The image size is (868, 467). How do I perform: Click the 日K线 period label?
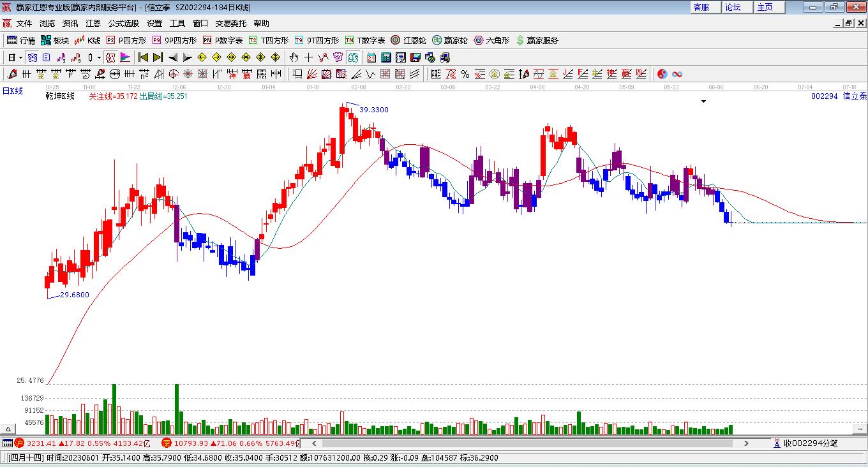(x=12, y=91)
